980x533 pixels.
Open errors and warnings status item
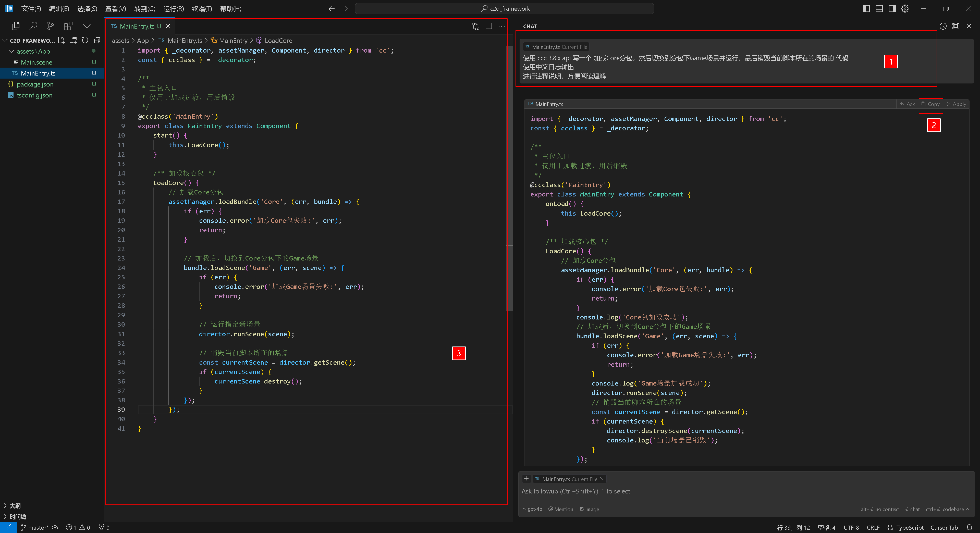pyautogui.click(x=78, y=527)
